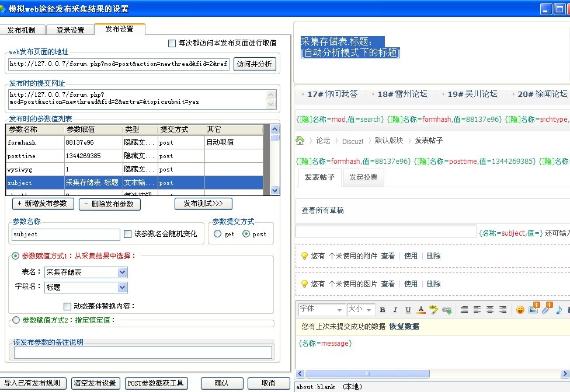Viewport: 570px width, 392px height.
Task: Click the insert image icon in the editor
Action: point(533,309)
